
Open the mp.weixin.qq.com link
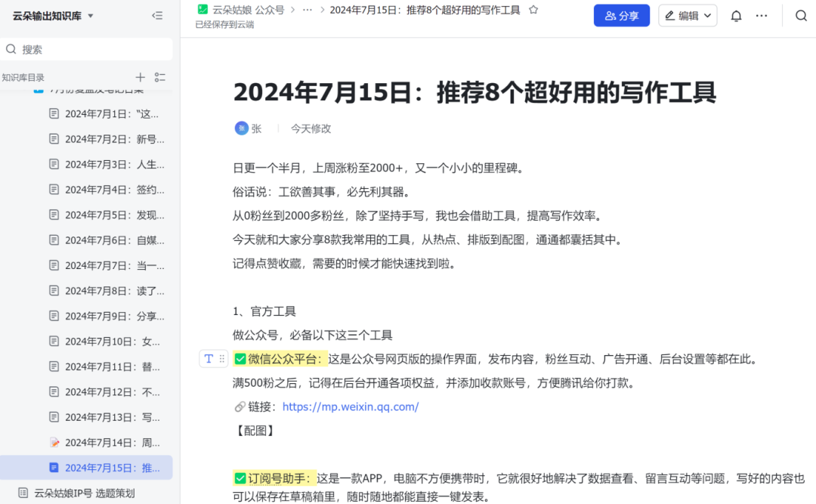click(x=350, y=407)
